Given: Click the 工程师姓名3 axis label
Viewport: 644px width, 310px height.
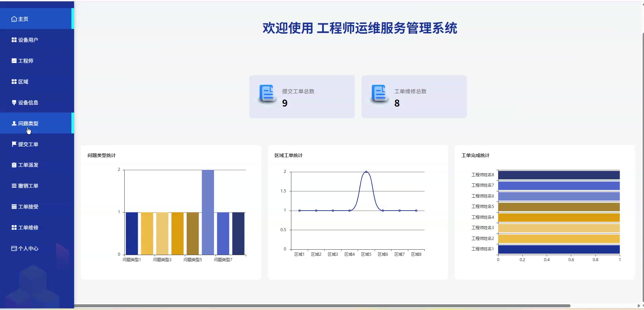Looking at the screenshot, I should tap(483, 228).
